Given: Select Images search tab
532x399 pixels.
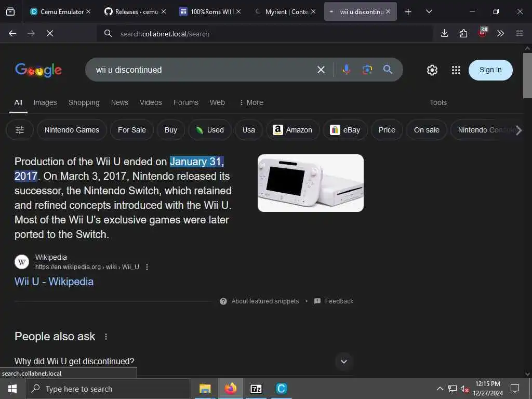Looking at the screenshot, I should click(x=45, y=102).
